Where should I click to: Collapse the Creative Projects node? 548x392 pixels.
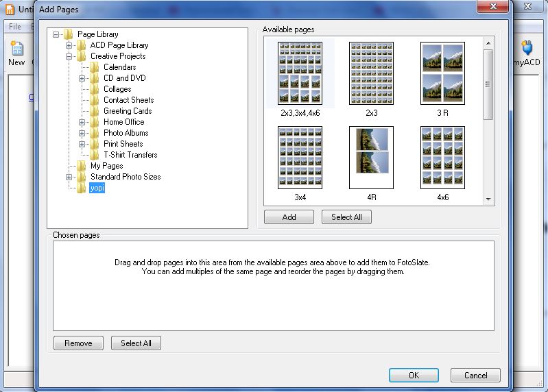(x=69, y=56)
